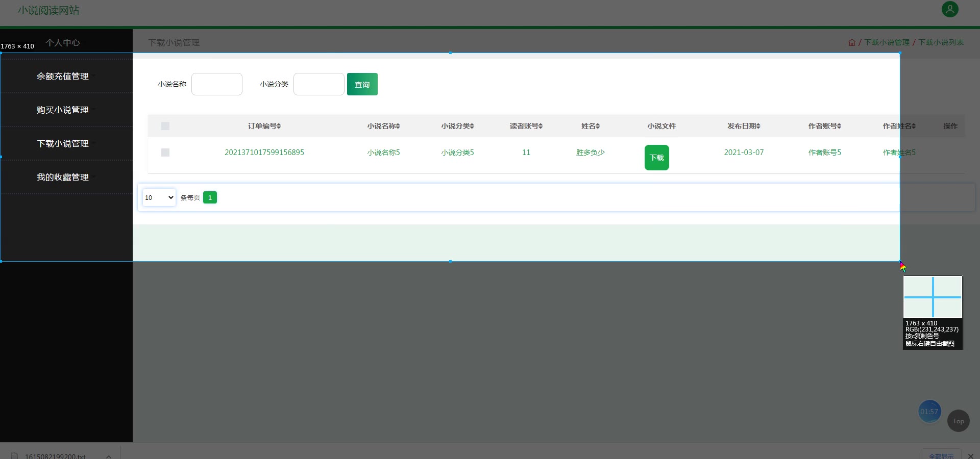Viewport: 980px width, 459px height.
Task: Sort by 读者账号 column
Action: 526,126
